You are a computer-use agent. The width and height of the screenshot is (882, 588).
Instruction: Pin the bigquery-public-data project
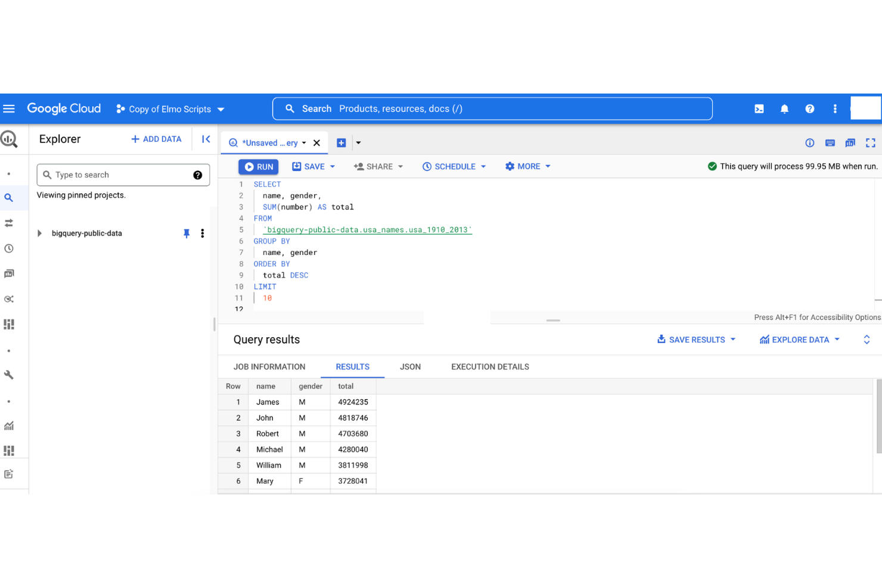(187, 233)
